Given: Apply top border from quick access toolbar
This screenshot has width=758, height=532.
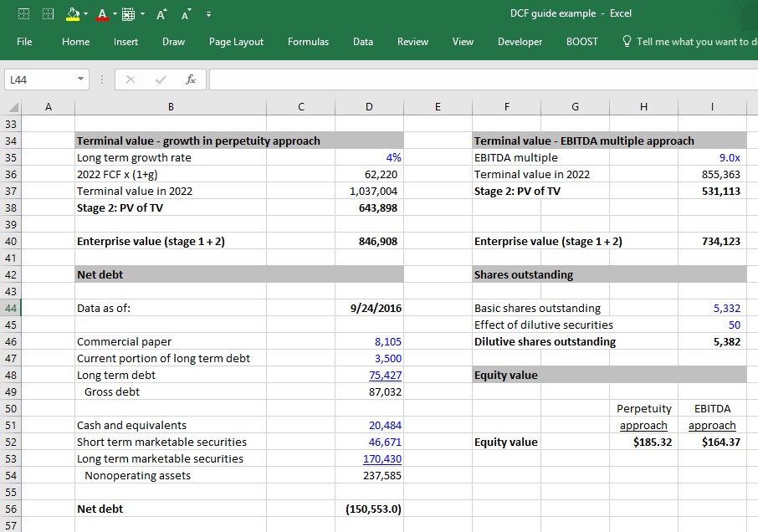Looking at the screenshot, I should [x=23, y=14].
